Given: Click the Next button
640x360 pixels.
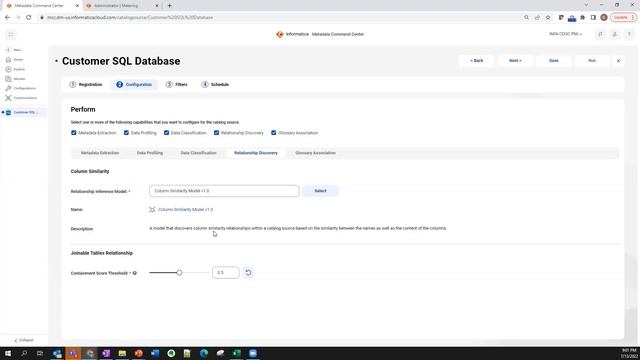Looking at the screenshot, I should point(515,60).
